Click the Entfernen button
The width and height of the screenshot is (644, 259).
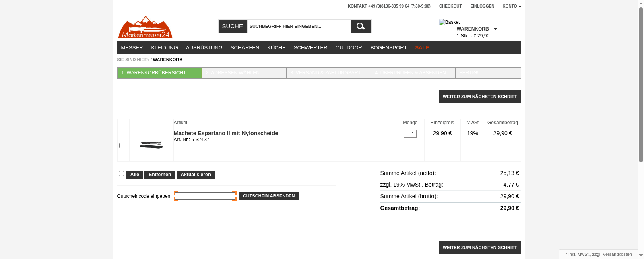tap(160, 175)
